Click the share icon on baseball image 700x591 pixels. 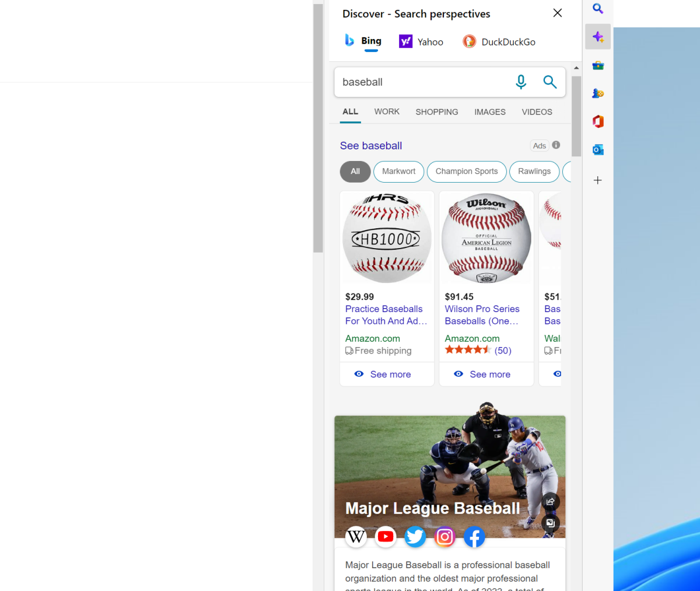[x=550, y=502]
